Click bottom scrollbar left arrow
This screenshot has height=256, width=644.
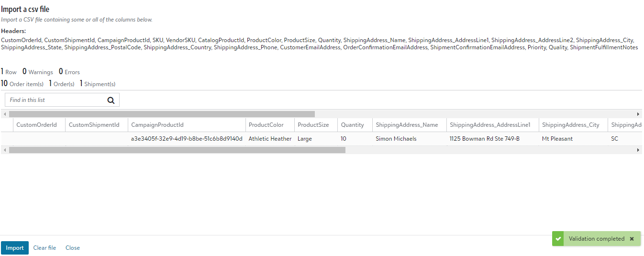tap(5, 150)
